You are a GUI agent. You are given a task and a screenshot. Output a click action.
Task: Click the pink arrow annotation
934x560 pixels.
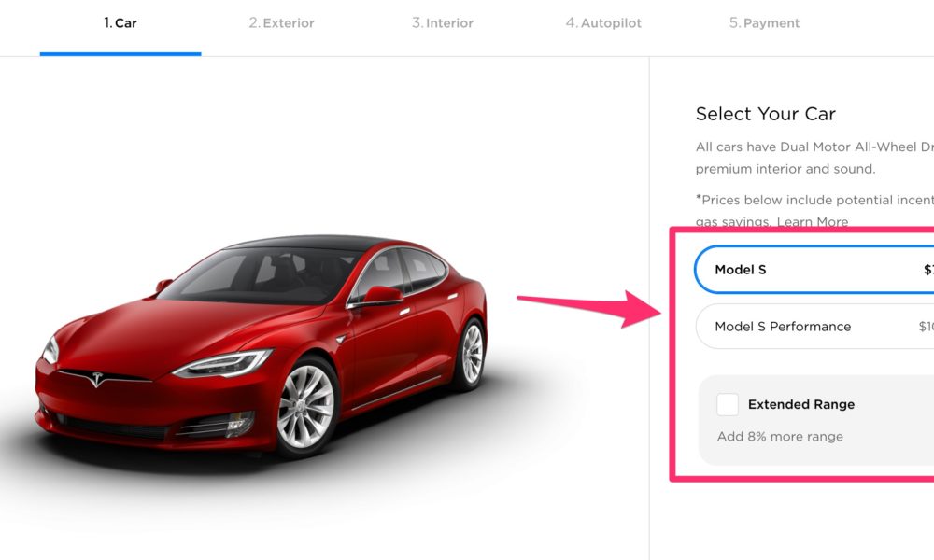tap(589, 308)
